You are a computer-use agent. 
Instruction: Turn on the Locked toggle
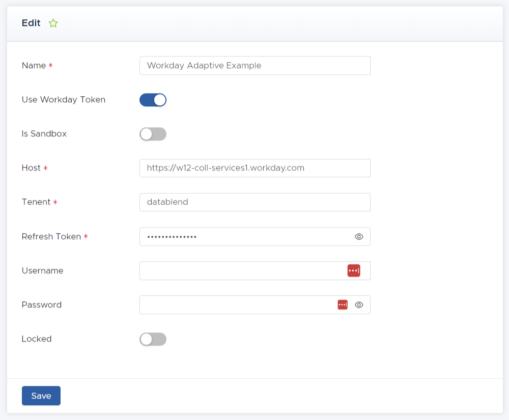click(x=153, y=339)
